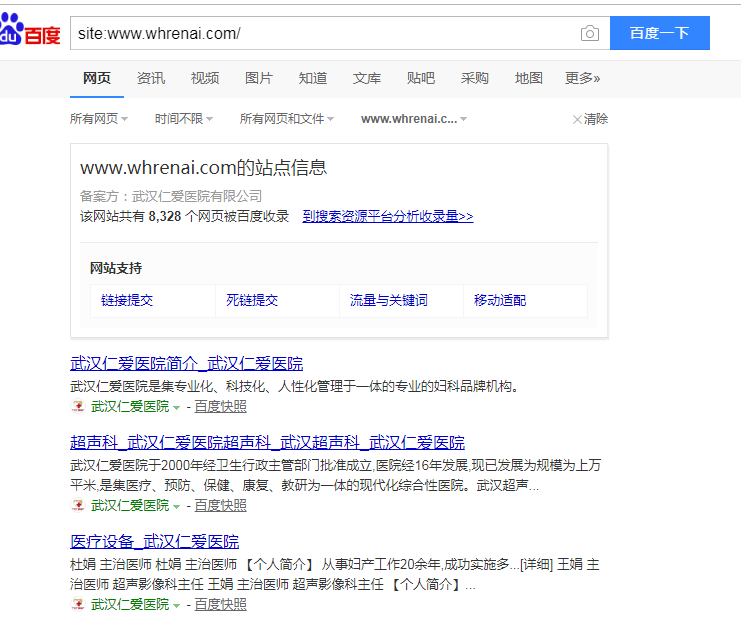This screenshot has height=620, width=741.
Task: Open the www.whrenai.c... site filter dropdown
Action: (414, 119)
